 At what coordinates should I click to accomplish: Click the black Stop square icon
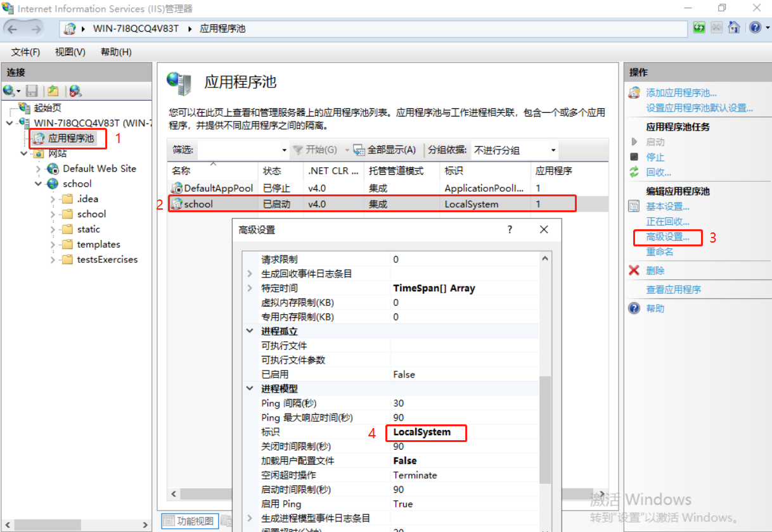pos(634,156)
